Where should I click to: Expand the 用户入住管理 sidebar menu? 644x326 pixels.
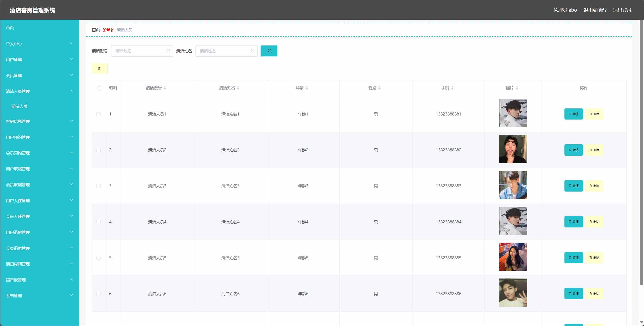pyautogui.click(x=39, y=201)
